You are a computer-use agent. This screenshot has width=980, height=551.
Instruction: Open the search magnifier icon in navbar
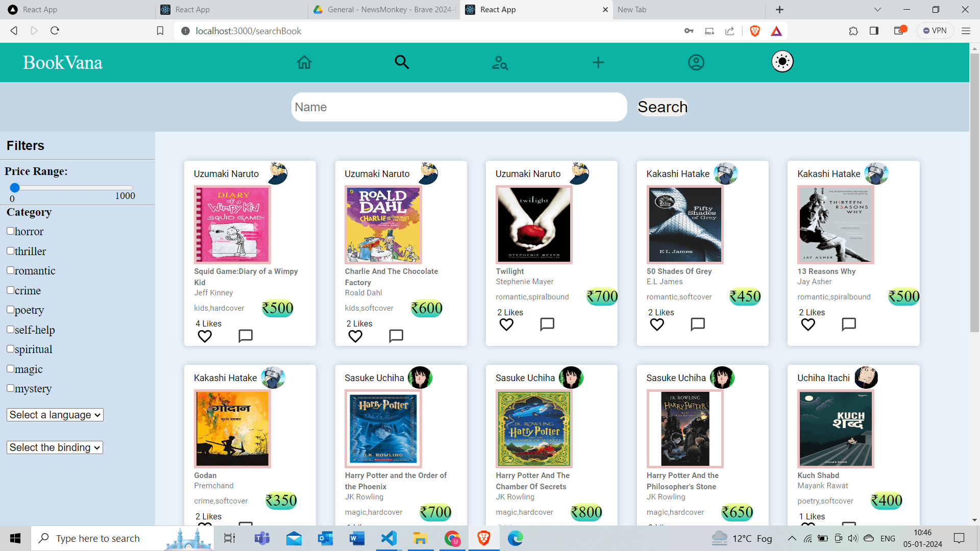402,62
